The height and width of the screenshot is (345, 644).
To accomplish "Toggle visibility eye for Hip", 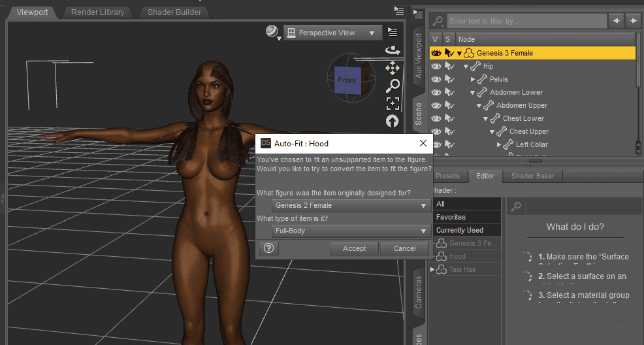I will pos(436,66).
